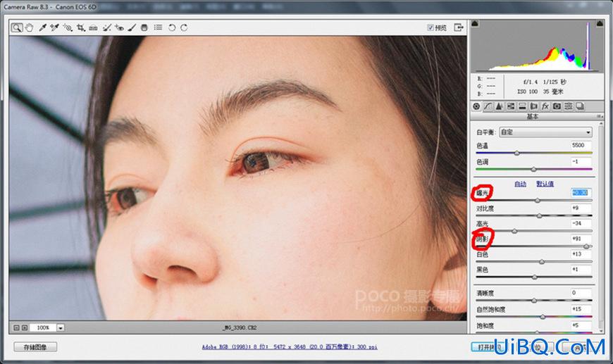Switch to the Lens Corrections tab

[x=533, y=106]
